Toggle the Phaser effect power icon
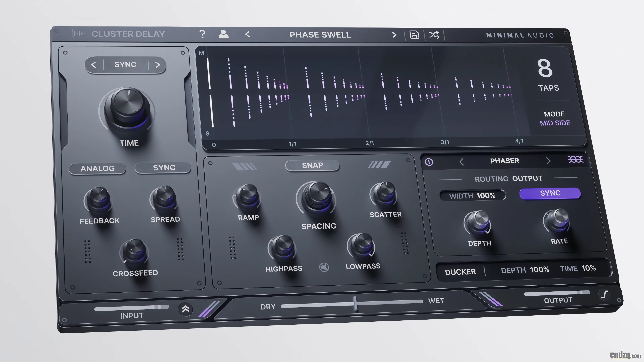The height and width of the screenshot is (362, 644). click(x=429, y=162)
